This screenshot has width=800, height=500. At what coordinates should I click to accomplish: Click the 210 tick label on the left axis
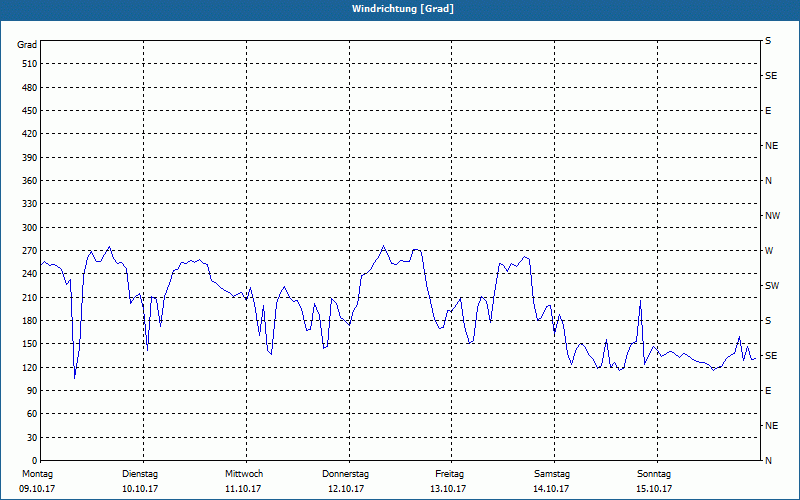pos(30,297)
